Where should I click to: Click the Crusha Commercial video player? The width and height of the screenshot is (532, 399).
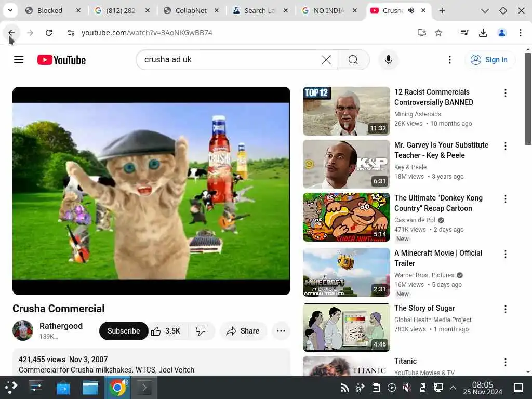click(151, 191)
